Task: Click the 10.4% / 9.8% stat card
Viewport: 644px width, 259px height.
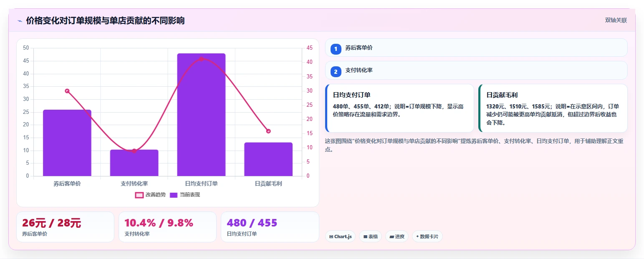Action: pos(167,227)
